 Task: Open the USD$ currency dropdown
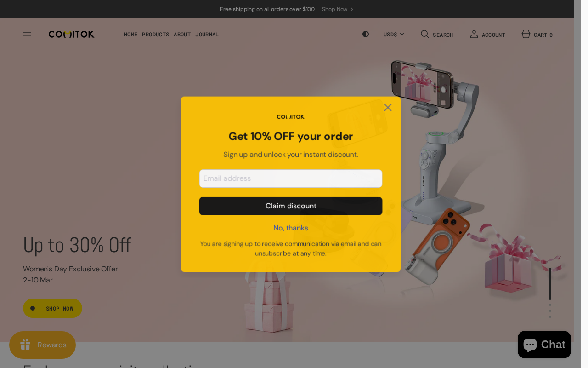click(394, 34)
